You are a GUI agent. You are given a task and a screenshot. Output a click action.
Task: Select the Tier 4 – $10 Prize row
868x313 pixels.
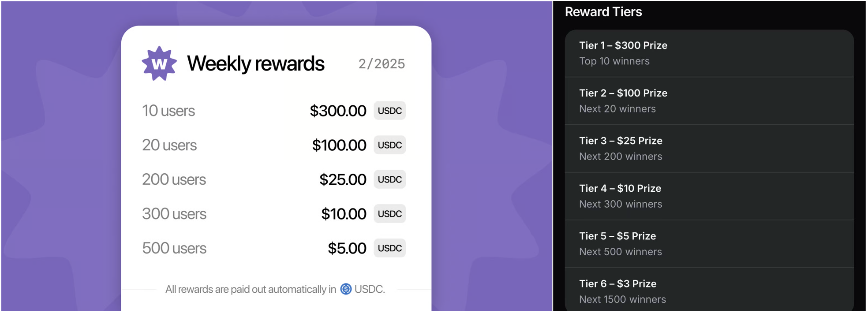(x=709, y=196)
